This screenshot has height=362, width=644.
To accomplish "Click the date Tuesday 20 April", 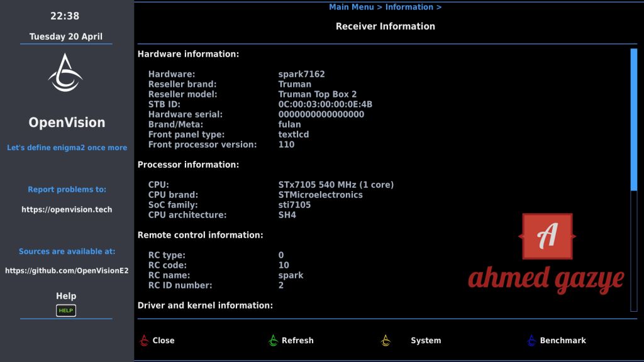I will point(65,36).
